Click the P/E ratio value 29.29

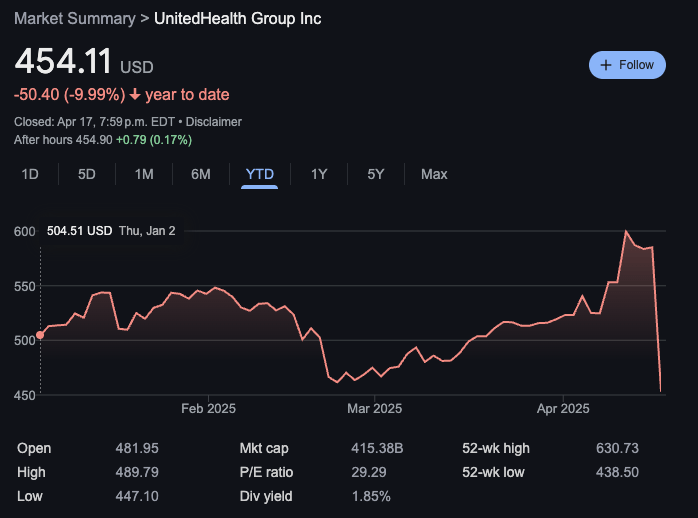[x=369, y=472]
